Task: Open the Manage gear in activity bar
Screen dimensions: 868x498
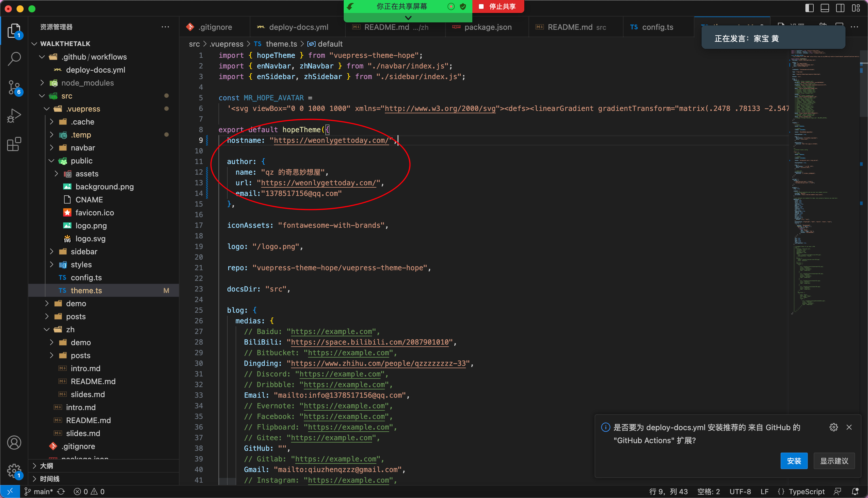Action: [14, 471]
